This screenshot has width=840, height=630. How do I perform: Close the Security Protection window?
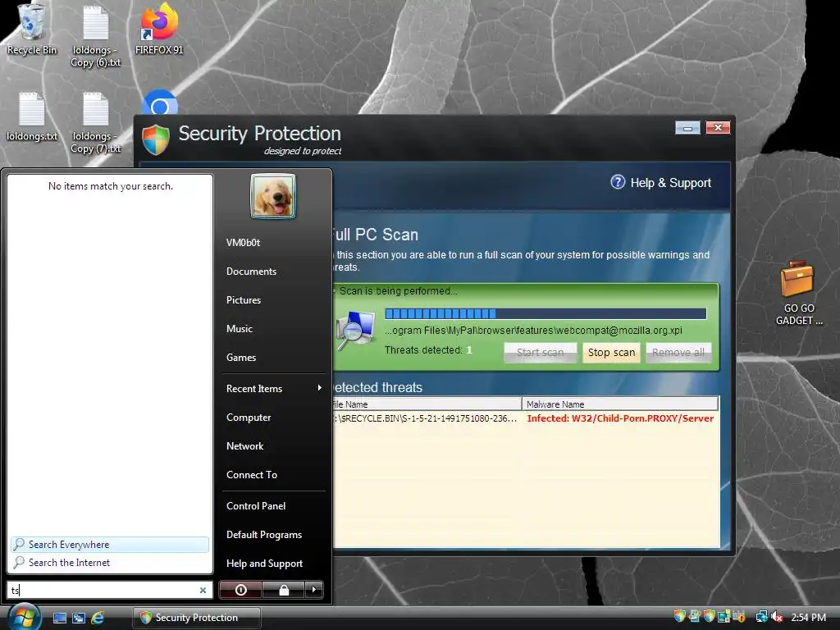click(x=718, y=127)
